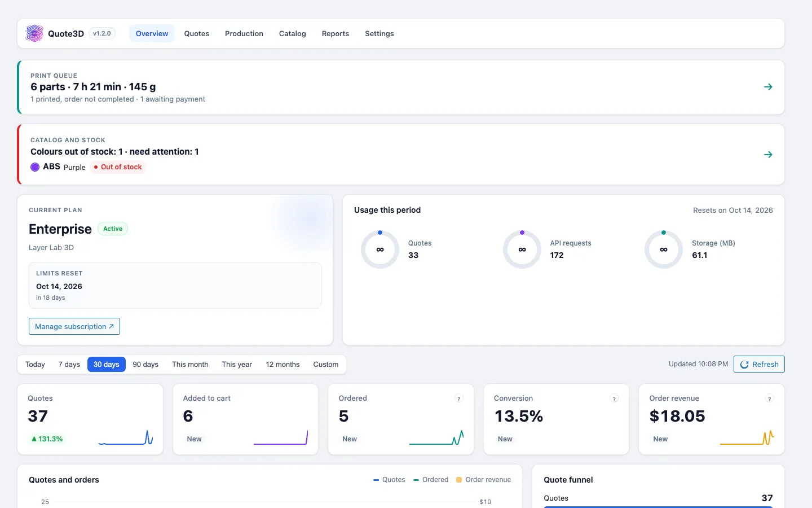Click the Quotes card sparkline chart
The image size is (812, 508).
(x=126, y=437)
